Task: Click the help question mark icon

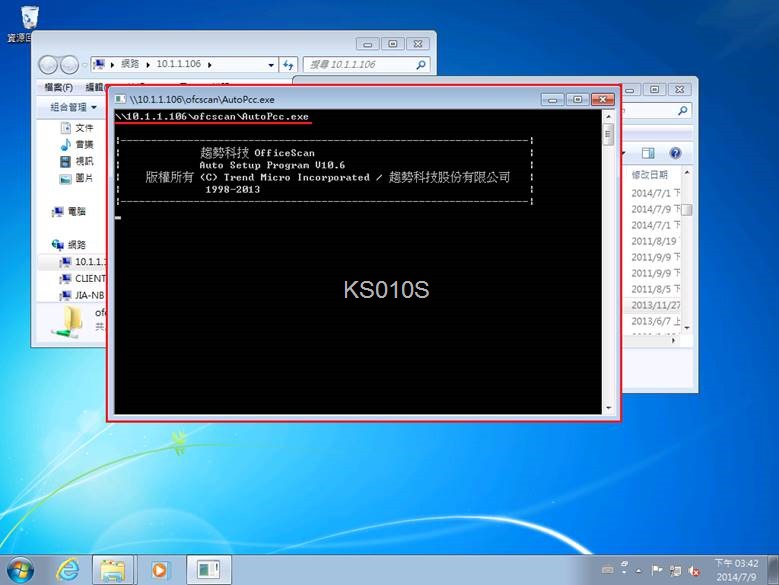Action: 675,153
